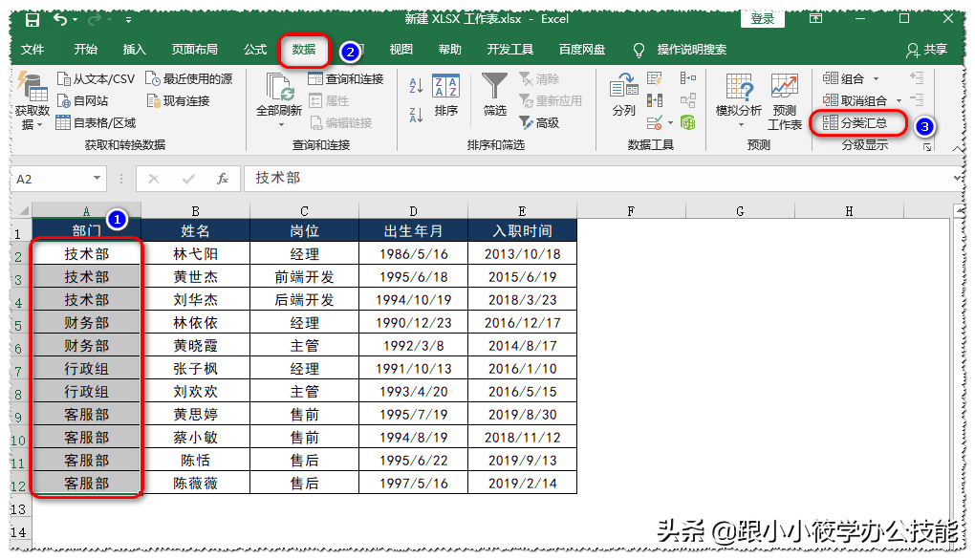The image size is (975, 560).
Task: Collapse the ribbon chevron
Action: click(957, 148)
